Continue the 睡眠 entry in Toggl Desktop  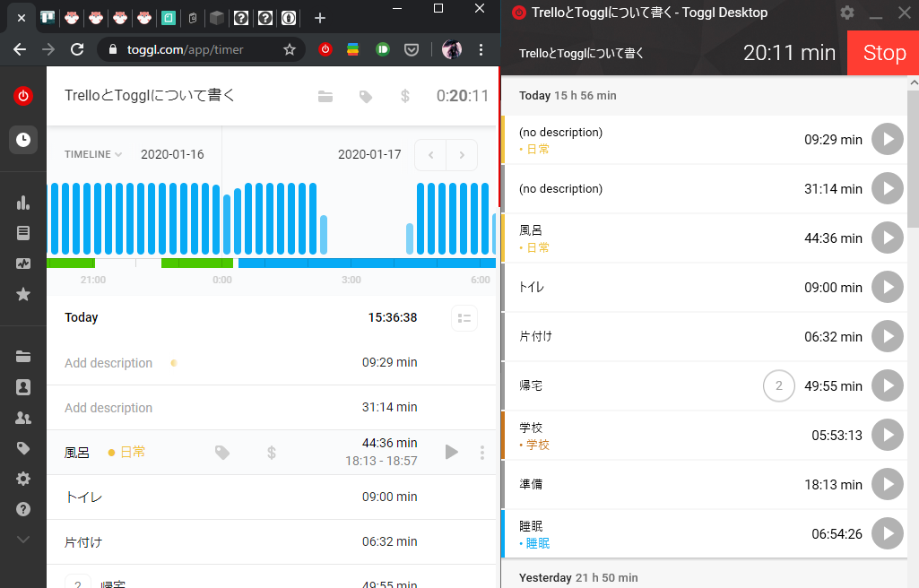888,533
